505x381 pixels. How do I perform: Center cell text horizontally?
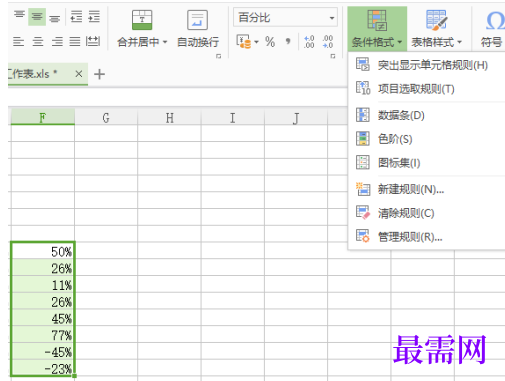(x=38, y=42)
